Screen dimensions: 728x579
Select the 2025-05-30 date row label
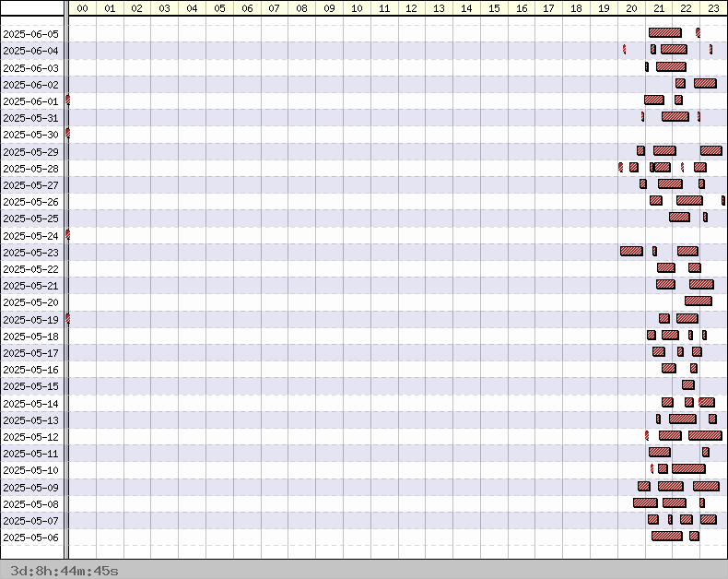coord(31,135)
